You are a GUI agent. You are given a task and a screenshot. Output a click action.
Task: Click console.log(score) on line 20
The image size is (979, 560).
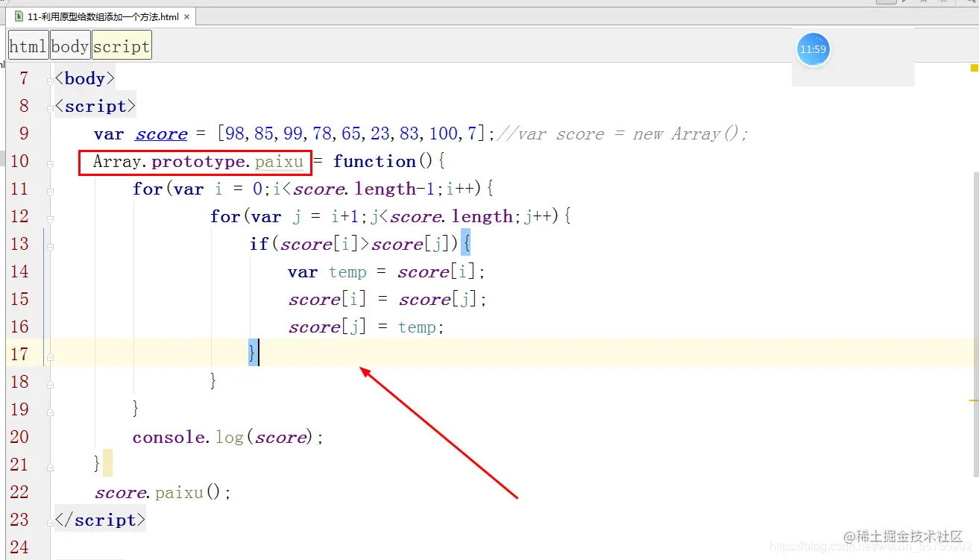[x=223, y=437]
